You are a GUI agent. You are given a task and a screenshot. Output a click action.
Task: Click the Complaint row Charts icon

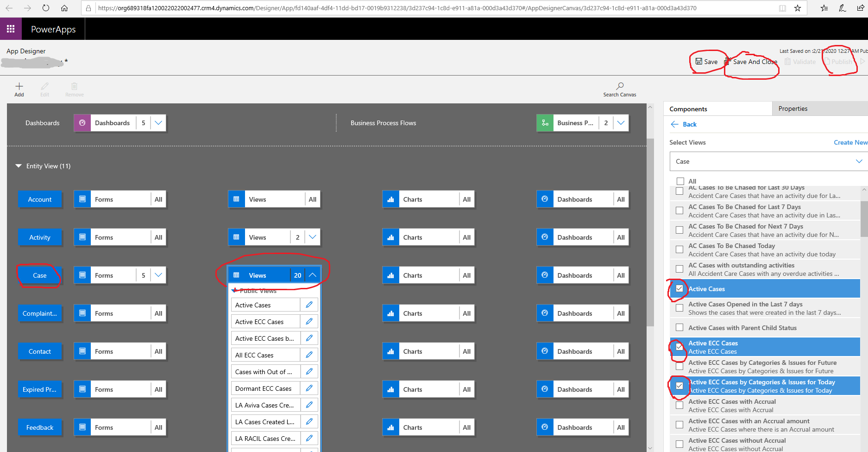pos(390,313)
